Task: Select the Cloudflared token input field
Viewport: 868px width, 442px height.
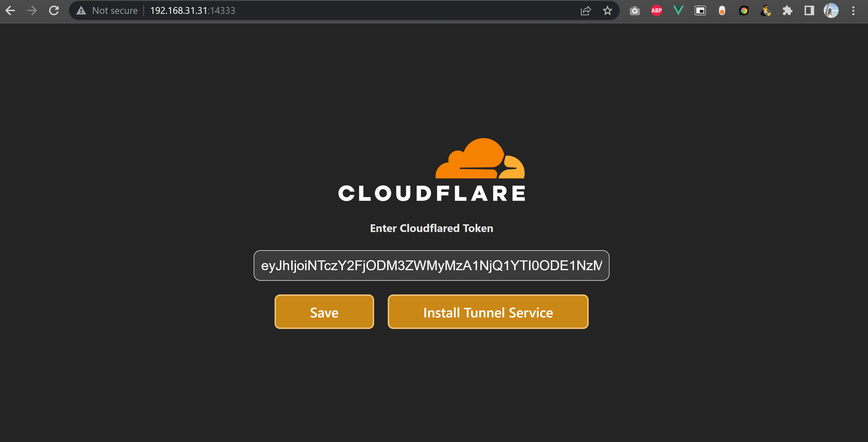Action: pyautogui.click(x=431, y=265)
